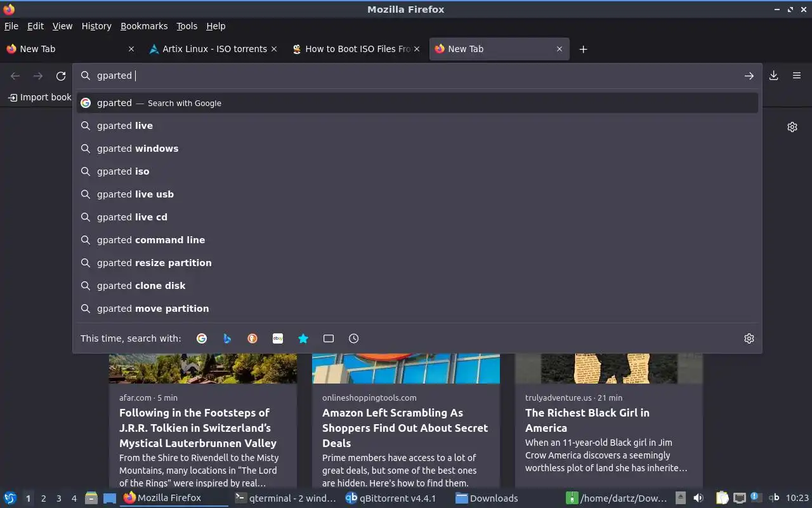Viewport: 812px width, 508px height.
Task: Choose the 'gparted iso' suggestion
Action: [x=417, y=171]
